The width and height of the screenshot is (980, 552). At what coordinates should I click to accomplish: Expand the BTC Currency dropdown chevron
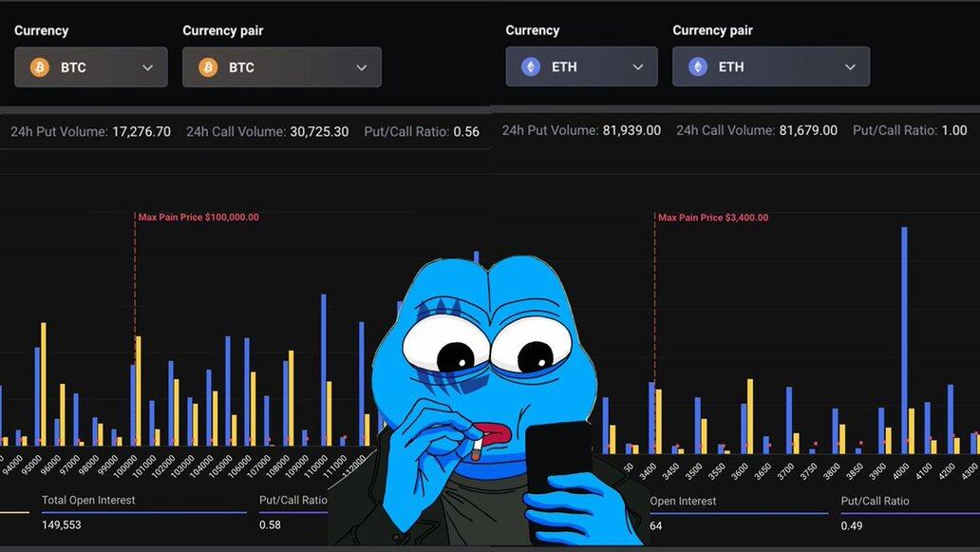[x=147, y=67]
